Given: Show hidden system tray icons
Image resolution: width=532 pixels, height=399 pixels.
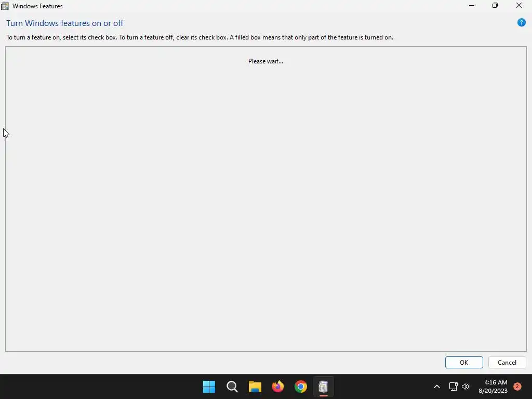Looking at the screenshot, I should click(436, 387).
